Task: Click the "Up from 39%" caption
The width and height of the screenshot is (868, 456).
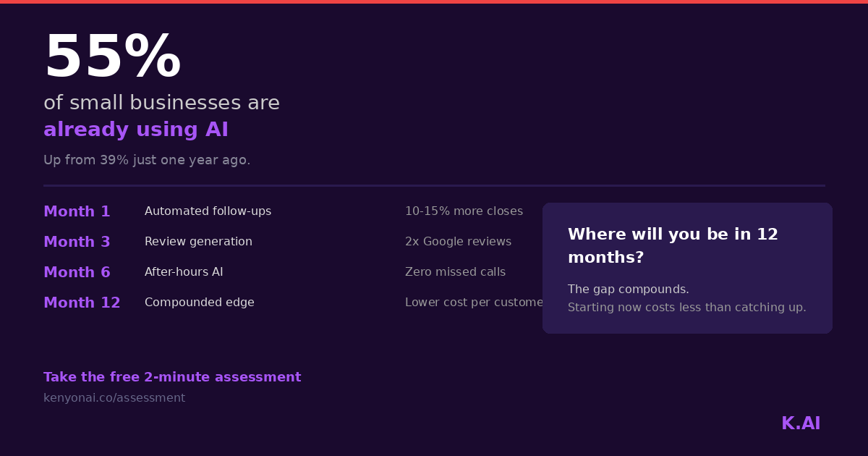Action: click(147, 160)
